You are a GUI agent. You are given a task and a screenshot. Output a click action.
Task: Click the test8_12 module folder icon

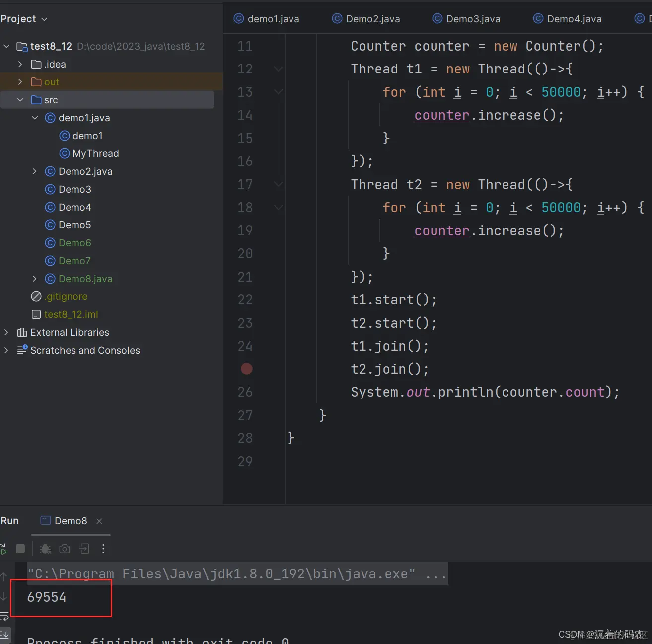tap(22, 46)
